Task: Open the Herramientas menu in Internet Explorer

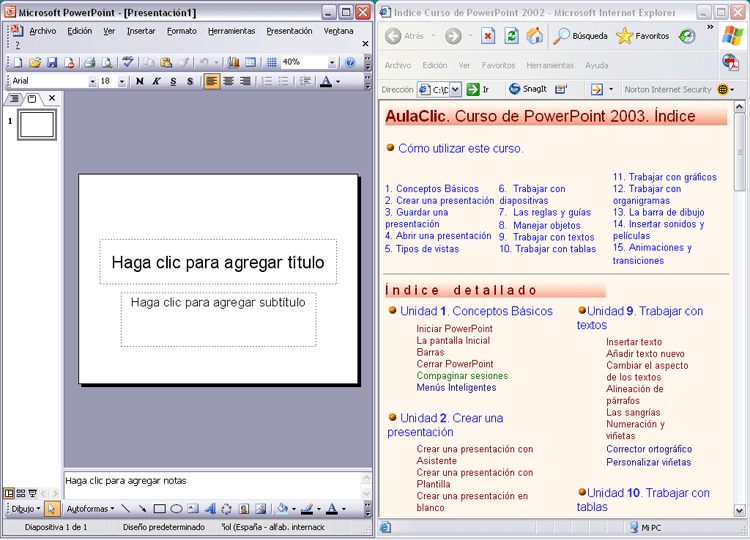Action: point(549,65)
